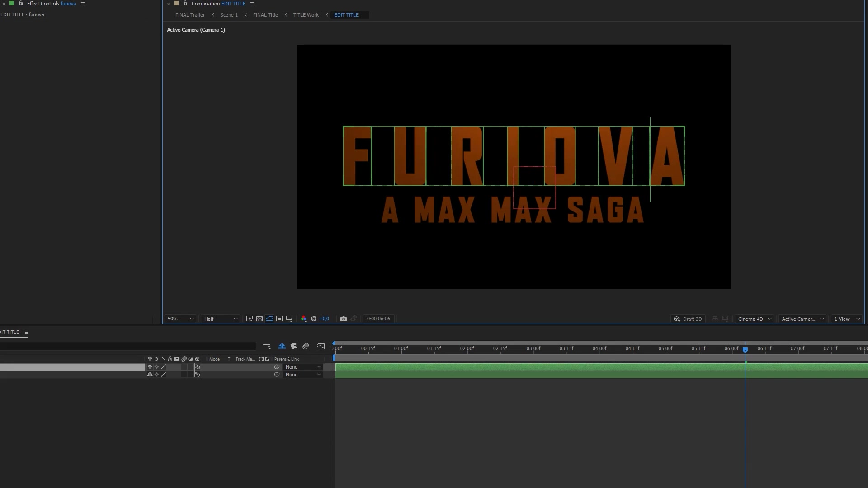Toggle 3D layer switch on first layer
868x488 pixels.
tap(197, 367)
